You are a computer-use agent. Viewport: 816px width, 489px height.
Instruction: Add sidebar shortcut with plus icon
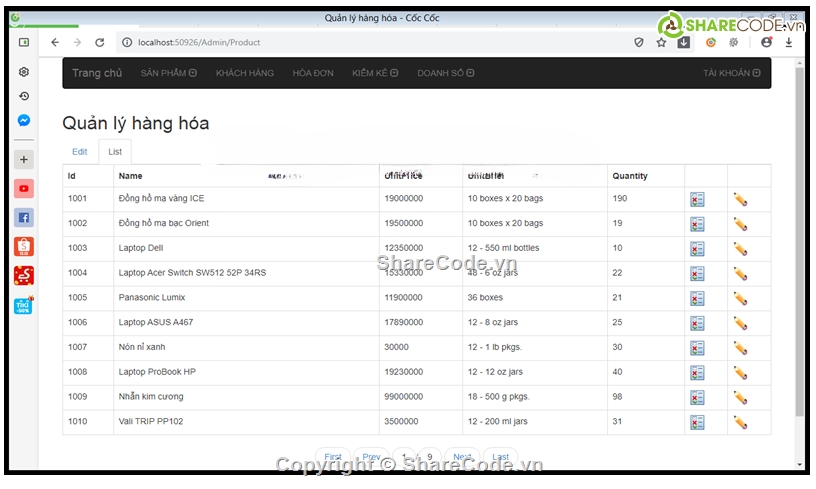pos(24,160)
